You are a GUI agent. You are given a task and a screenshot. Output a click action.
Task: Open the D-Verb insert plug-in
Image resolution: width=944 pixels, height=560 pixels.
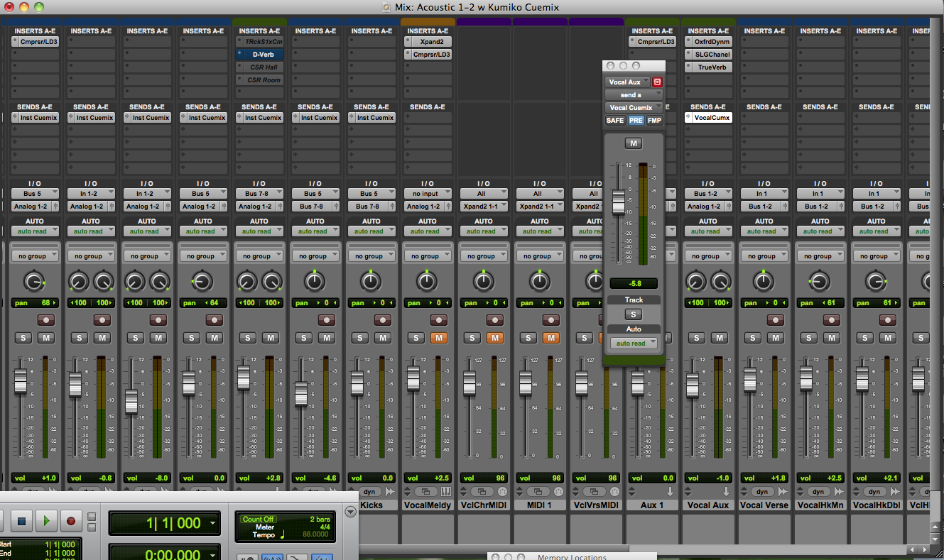click(x=260, y=54)
